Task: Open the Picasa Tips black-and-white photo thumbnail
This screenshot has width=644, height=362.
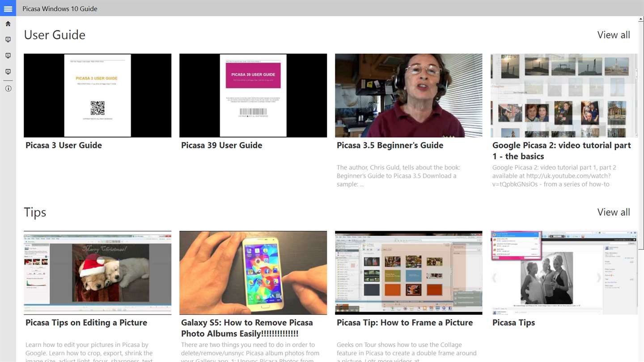Action: [564, 273]
